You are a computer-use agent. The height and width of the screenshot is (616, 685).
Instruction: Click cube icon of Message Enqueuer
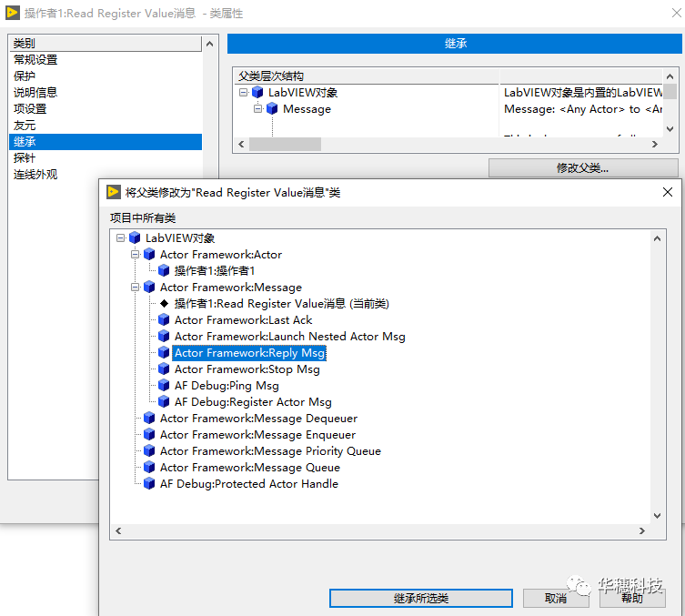coord(149,435)
